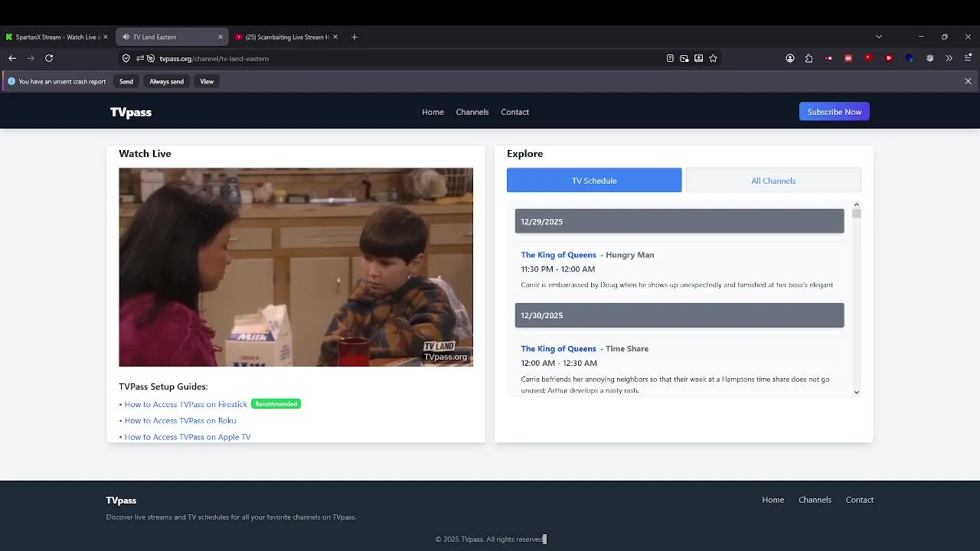The height and width of the screenshot is (551, 980).
Task: Open Channels in top navigation
Action: coord(472,112)
